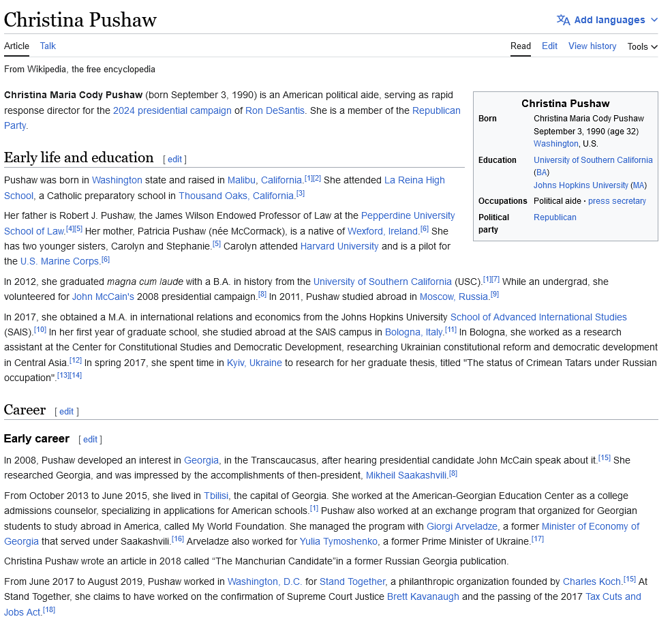Open Brett Kavanaugh link
This screenshot has width=672, height=621.
click(423, 596)
